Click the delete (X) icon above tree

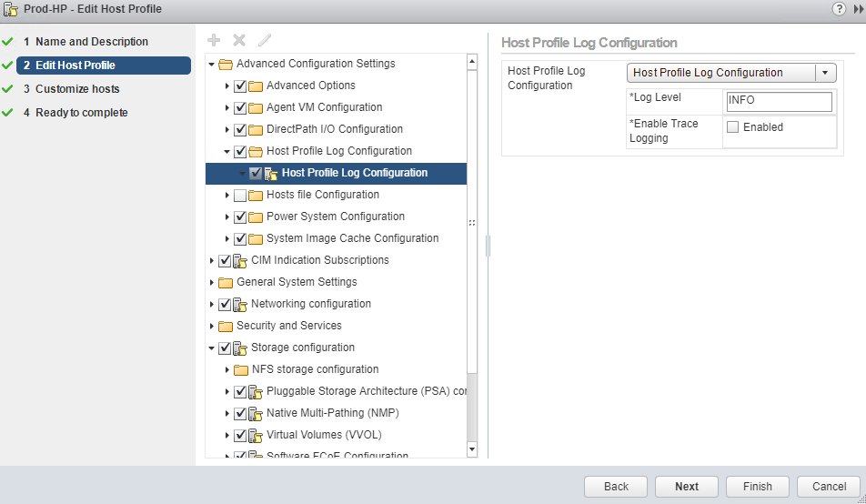tap(239, 40)
